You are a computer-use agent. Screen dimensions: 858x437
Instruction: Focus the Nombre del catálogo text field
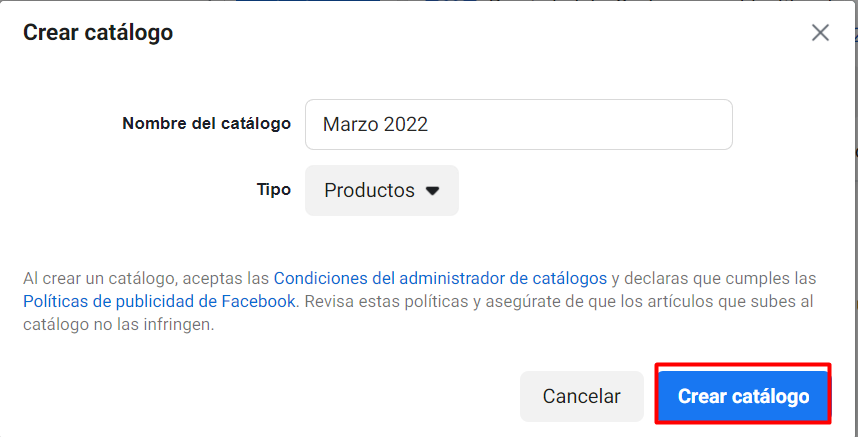click(x=519, y=124)
